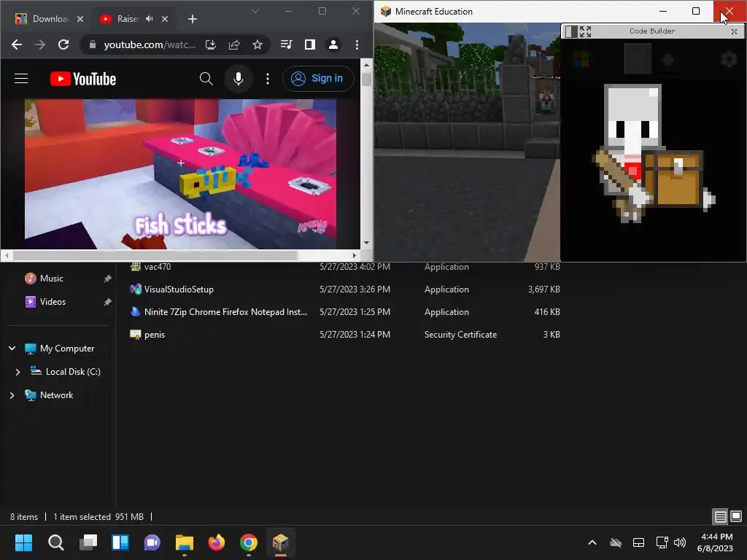Click the Microsoft logo in Code Builder
This screenshot has width=747, height=560.
click(580, 60)
